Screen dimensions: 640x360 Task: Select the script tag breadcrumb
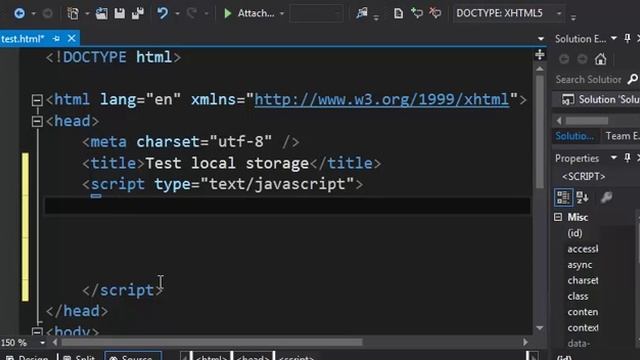pyautogui.click(x=296, y=357)
